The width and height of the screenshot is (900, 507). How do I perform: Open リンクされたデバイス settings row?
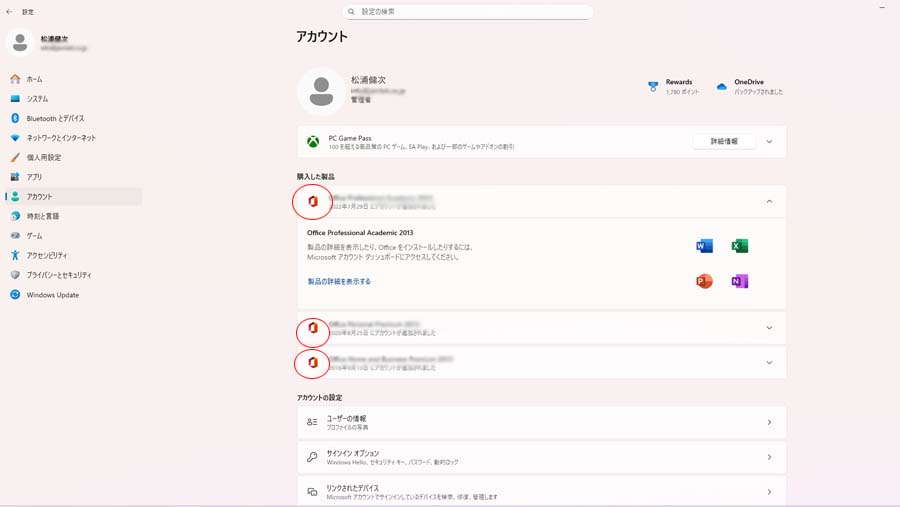[x=541, y=491]
